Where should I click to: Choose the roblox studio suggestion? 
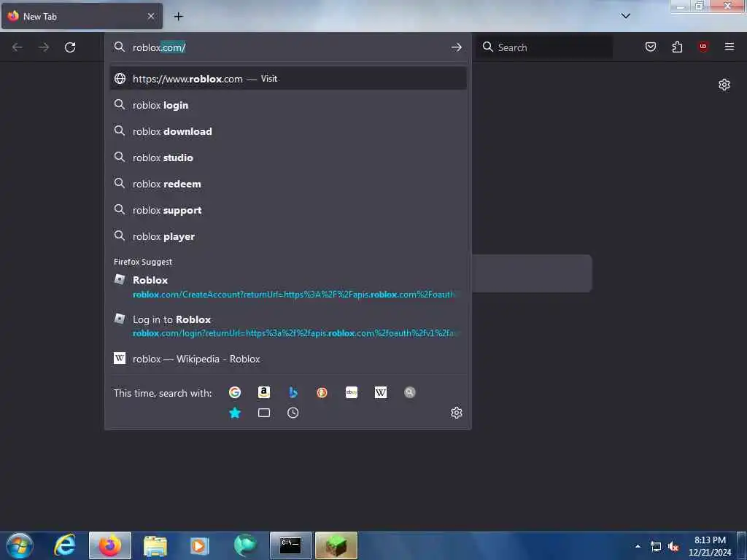[288, 157]
